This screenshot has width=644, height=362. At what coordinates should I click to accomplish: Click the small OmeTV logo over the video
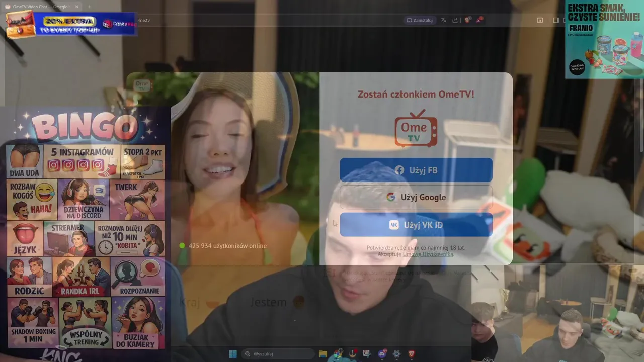point(142,85)
